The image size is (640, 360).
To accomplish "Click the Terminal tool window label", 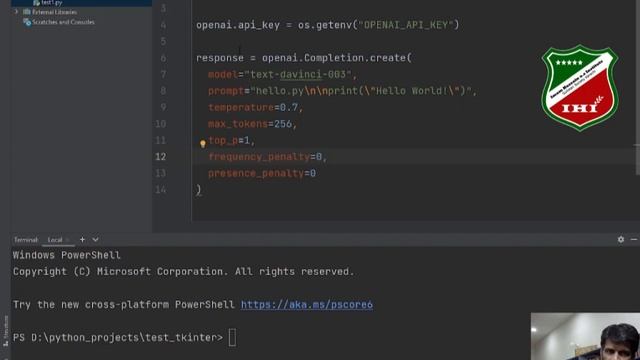I will [x=25, y=240].
